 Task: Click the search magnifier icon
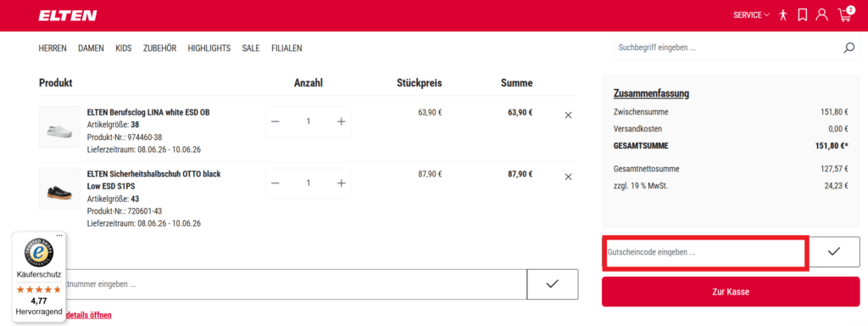849,48
